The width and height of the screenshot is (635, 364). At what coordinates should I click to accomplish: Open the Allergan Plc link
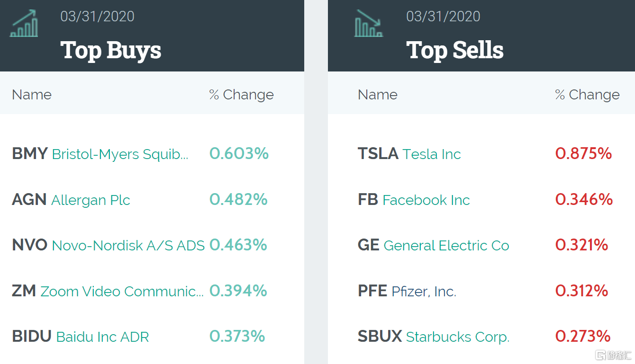[91, 200]
